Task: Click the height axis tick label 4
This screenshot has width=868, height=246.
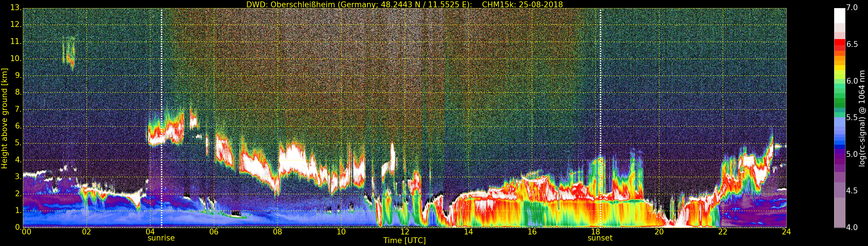Action: point(18,160)
